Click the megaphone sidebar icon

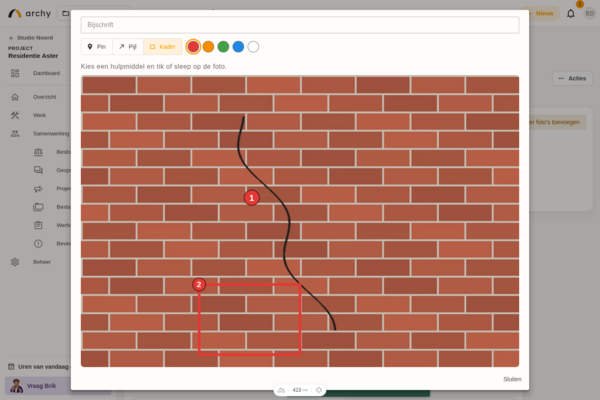click(38, 189)
